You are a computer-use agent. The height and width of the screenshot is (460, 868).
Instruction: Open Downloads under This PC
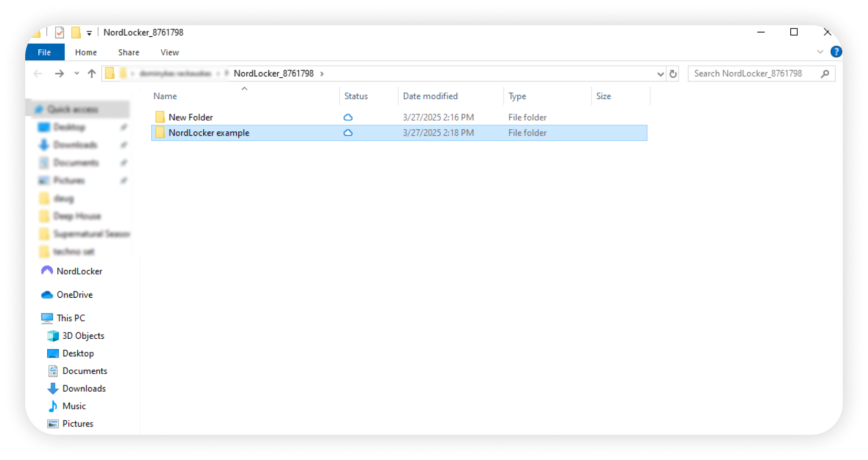point(84,389)
